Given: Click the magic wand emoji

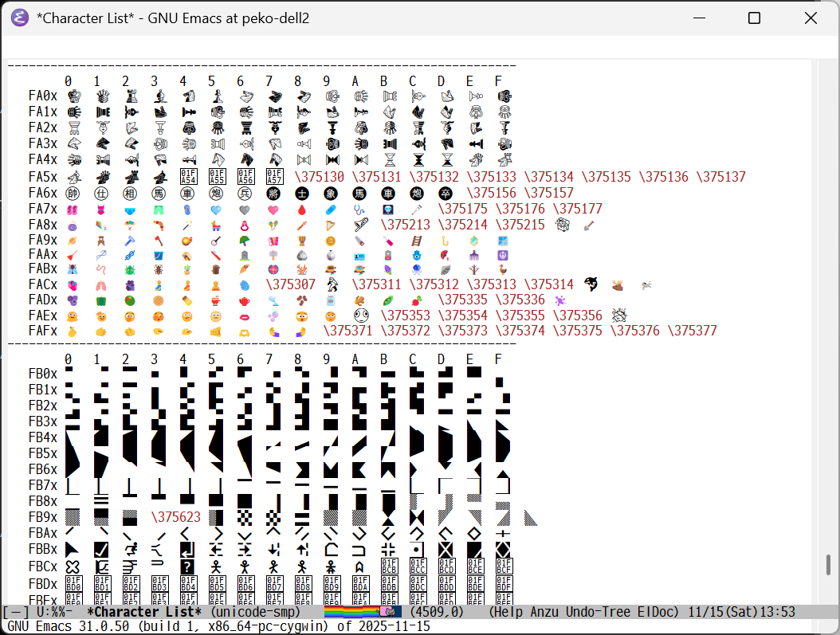Looking at the screenshot, I should point(183,225).
